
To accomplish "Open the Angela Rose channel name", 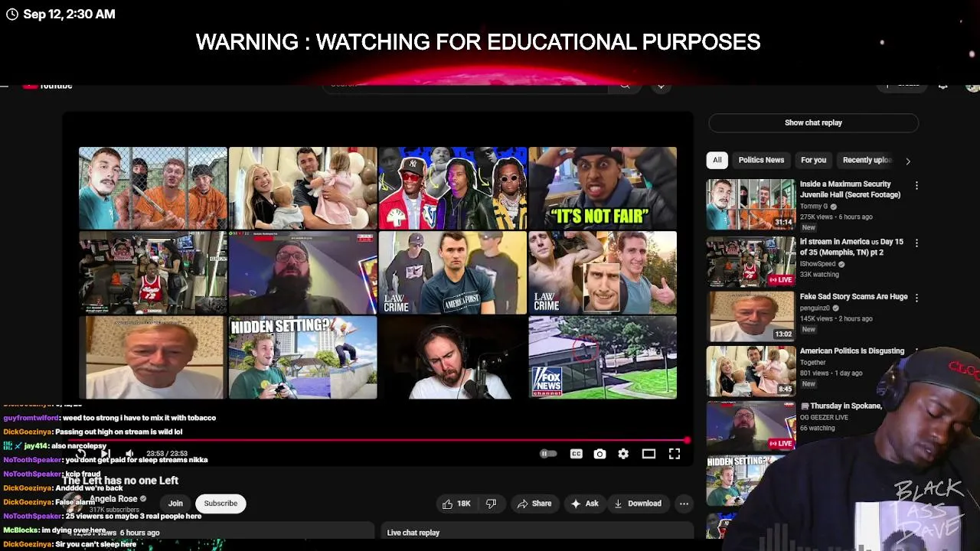I will [x=113, y=499].
